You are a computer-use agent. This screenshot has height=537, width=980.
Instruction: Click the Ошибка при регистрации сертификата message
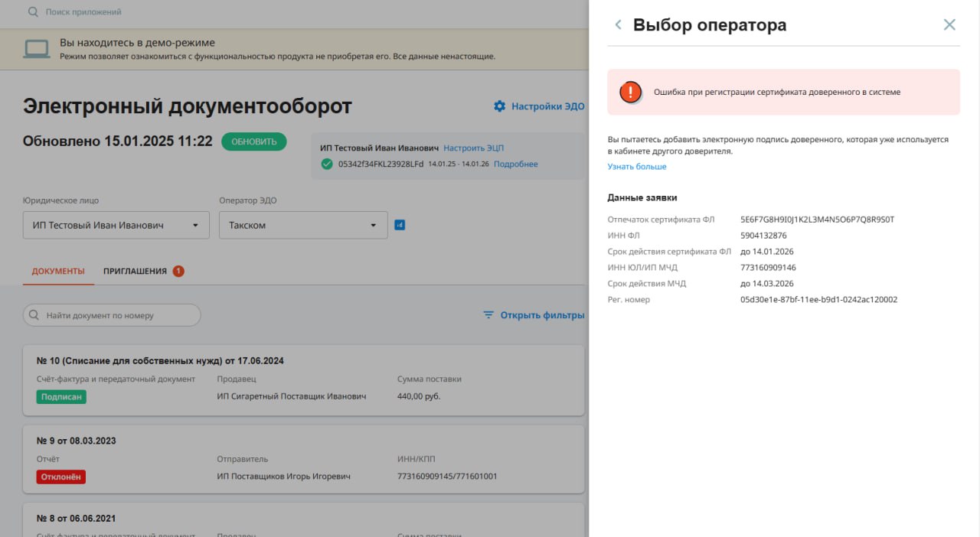coord(777,92)
